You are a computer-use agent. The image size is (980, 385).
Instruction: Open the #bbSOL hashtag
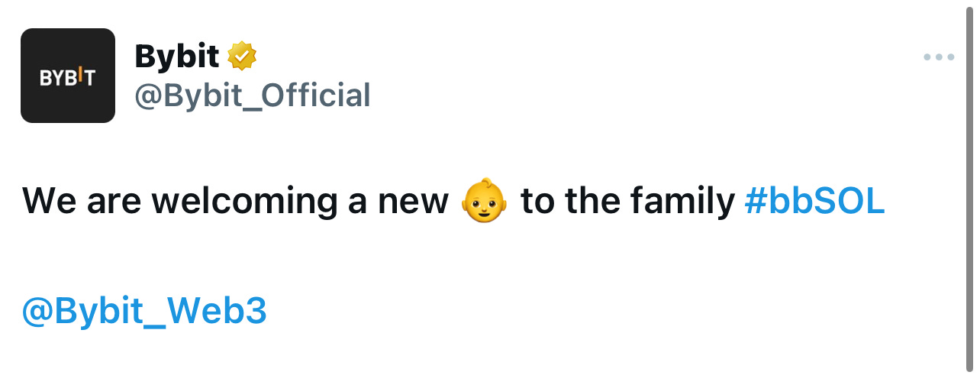(x=814, y=201)
